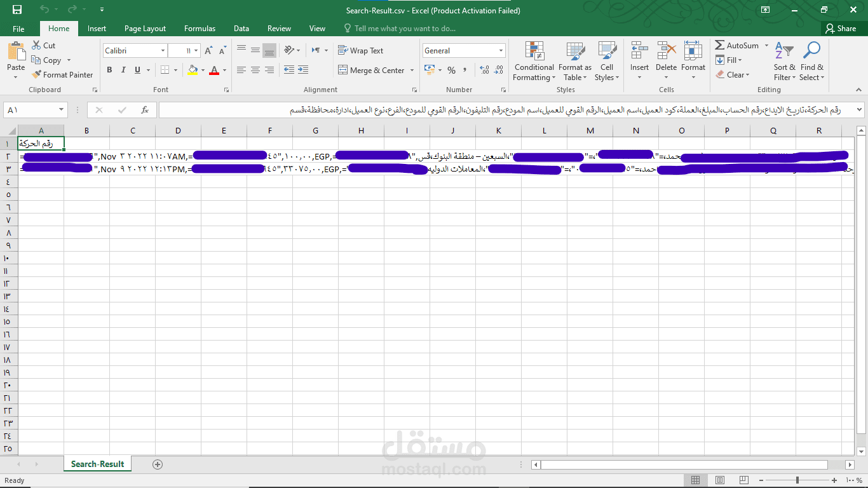The height and width of the screenshot is (488, 868).
Task: Toggle Top Align vertical alignment
Action: [x=241, y=50]
